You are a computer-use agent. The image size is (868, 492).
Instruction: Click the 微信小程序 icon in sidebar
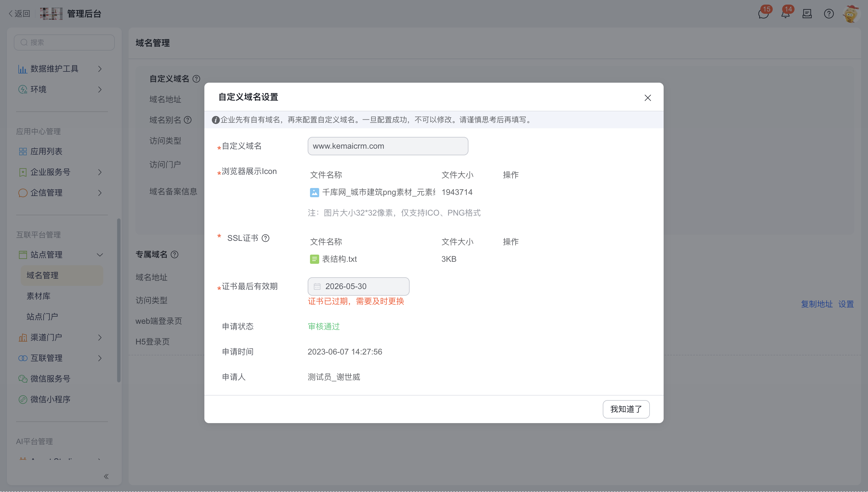[x=23, y=399]
